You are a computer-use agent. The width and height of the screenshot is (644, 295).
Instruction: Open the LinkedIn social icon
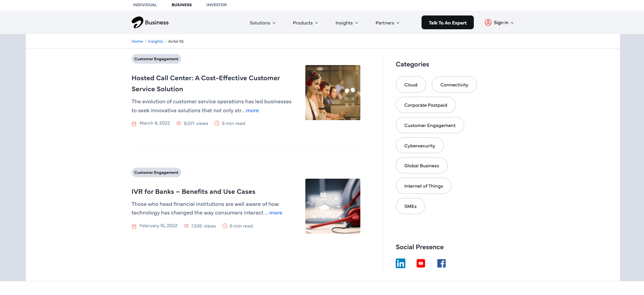401,263
